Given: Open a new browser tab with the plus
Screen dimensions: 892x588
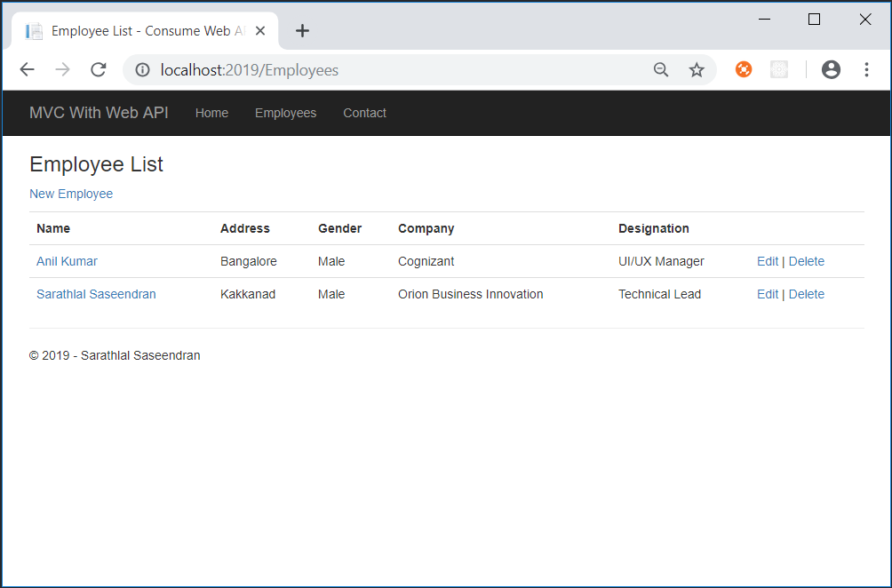Looking at the screenshot, I should (x=302, y=29).
